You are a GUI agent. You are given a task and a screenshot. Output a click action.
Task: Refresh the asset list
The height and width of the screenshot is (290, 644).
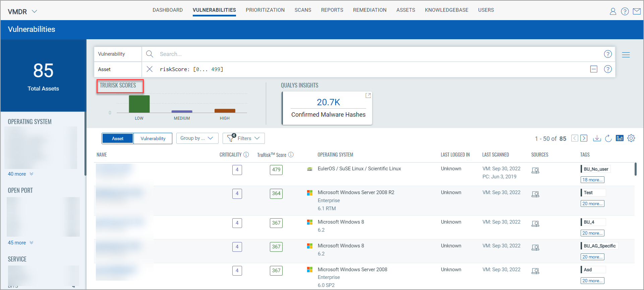pos(608,138)
